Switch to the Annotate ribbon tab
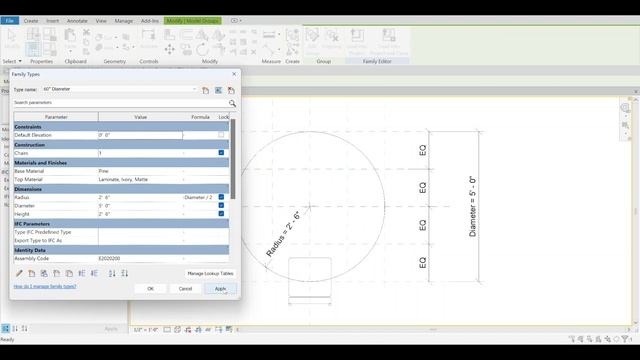Image resolution: width=640 pixels, height=360 pixels. [x=77, y=20]
